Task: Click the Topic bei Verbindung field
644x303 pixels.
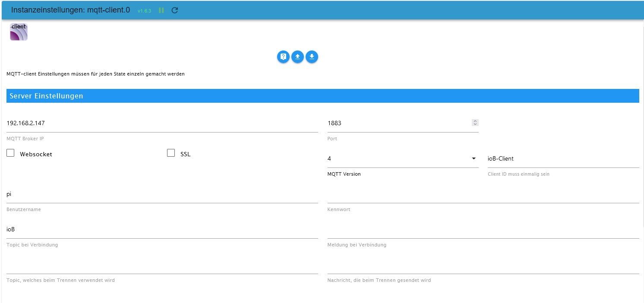Action: tap(162, 230)
